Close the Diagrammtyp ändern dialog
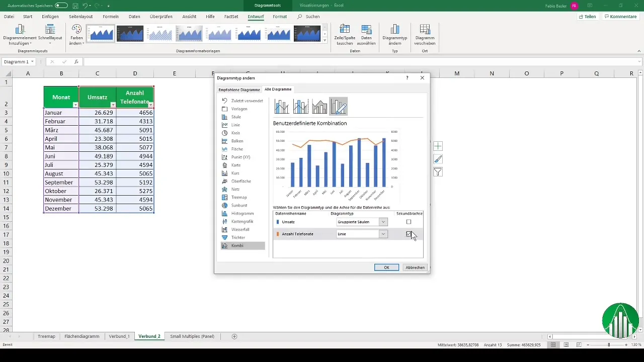Image resolution: width=644 pixels, height=362 pixels. [x=422, y=78]
